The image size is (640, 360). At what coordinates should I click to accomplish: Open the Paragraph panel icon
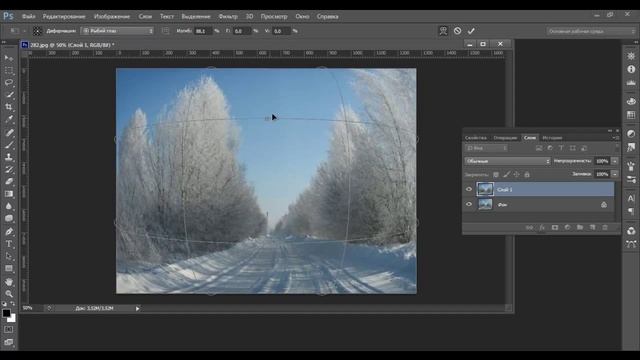pos(631,211)
